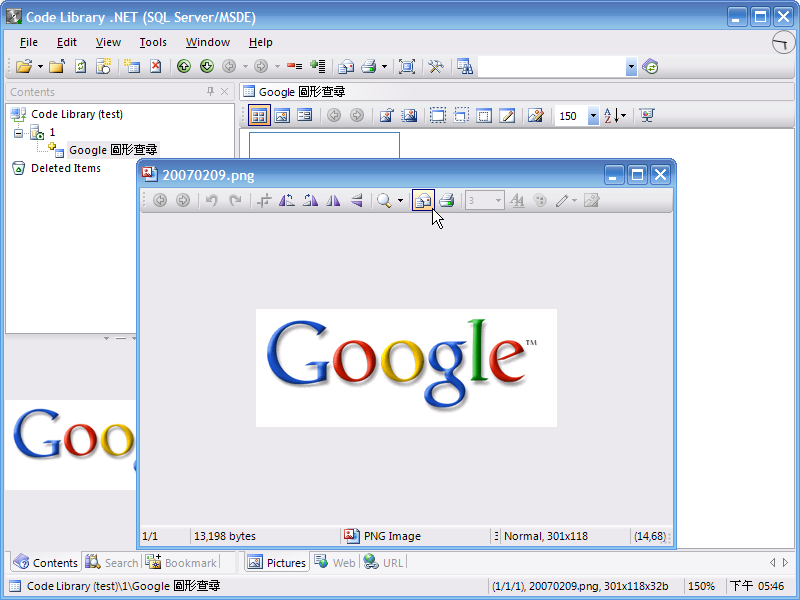Click the add picture icon in picture toolbar

(x=386, y=116)
